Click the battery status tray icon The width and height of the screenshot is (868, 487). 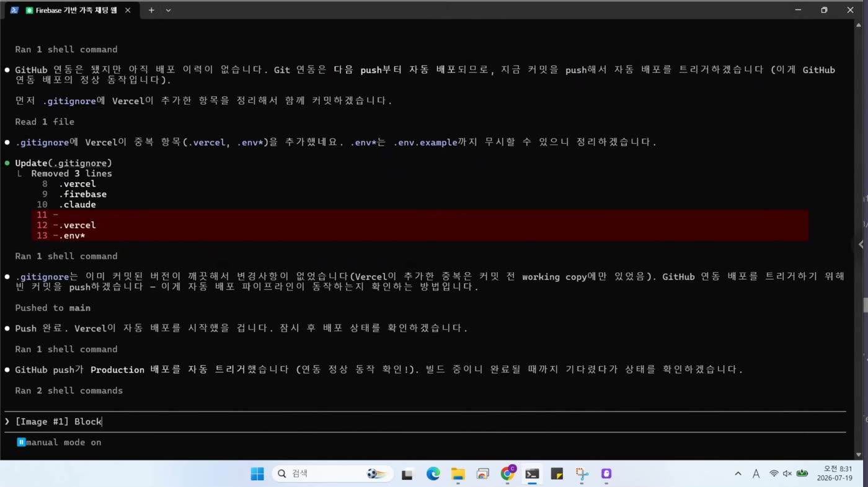[x=802, y=474]
